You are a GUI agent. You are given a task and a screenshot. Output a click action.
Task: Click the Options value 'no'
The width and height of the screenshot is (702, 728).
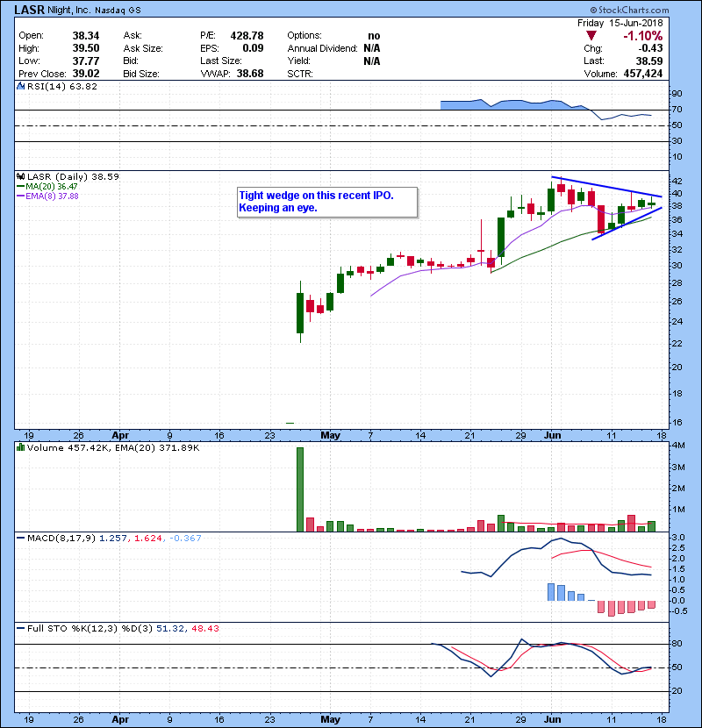[x=374, y=36]
